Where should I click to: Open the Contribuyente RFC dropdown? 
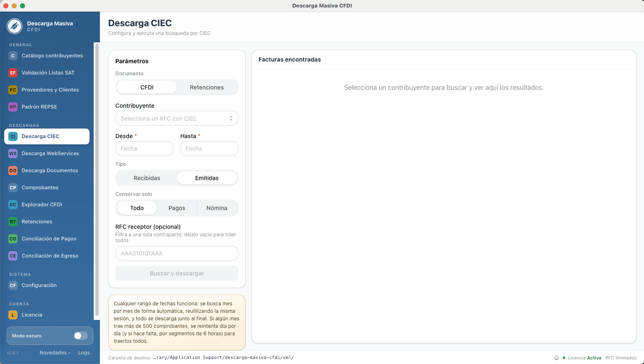177,118
